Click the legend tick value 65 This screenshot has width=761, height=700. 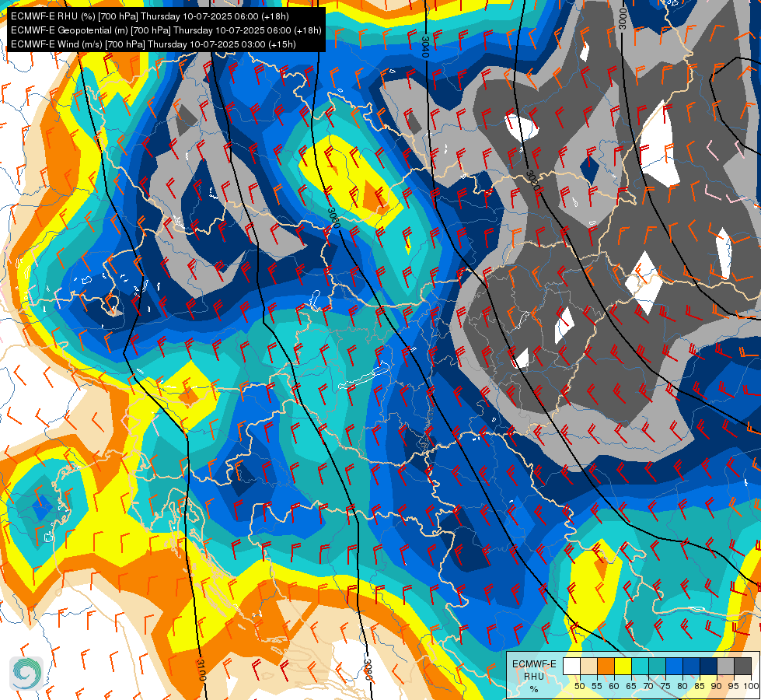click(x=631, y=687)
